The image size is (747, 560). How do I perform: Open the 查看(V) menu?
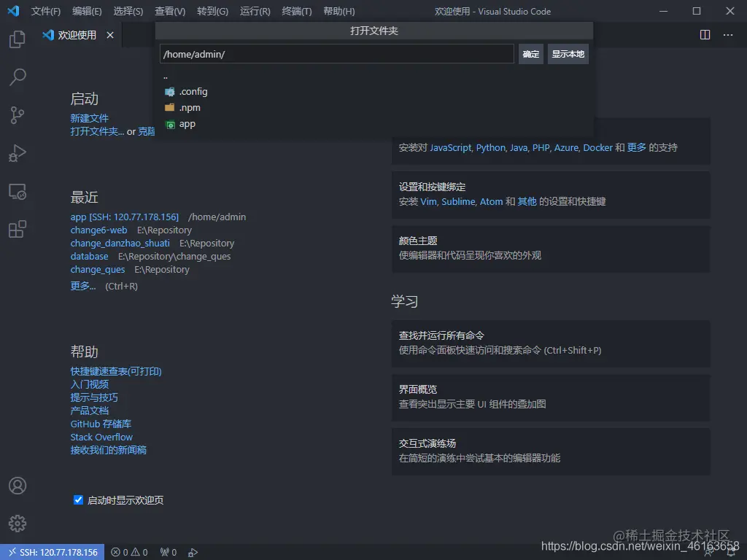(x=170, y=12)
